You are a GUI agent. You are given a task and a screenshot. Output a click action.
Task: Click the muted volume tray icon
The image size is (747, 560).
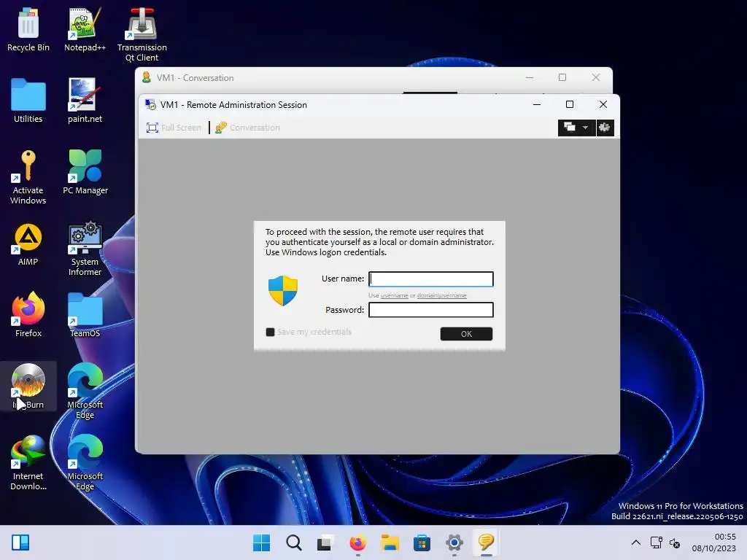[x=675, y=542]
